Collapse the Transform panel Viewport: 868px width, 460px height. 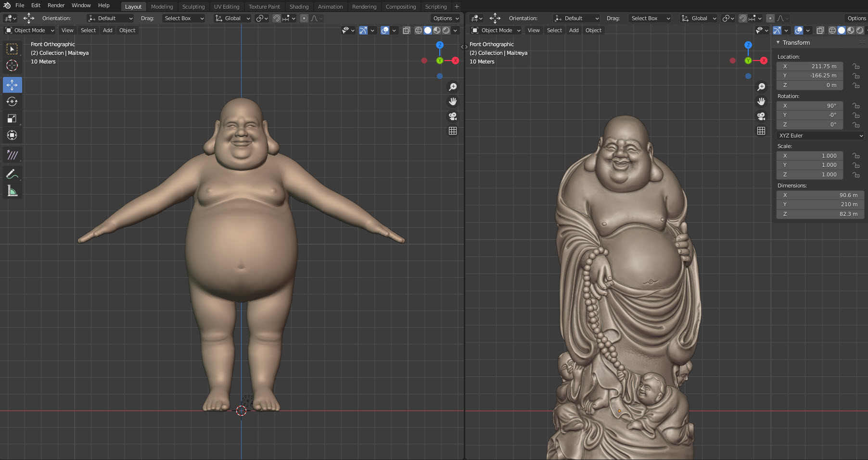[x=778, y=42]
